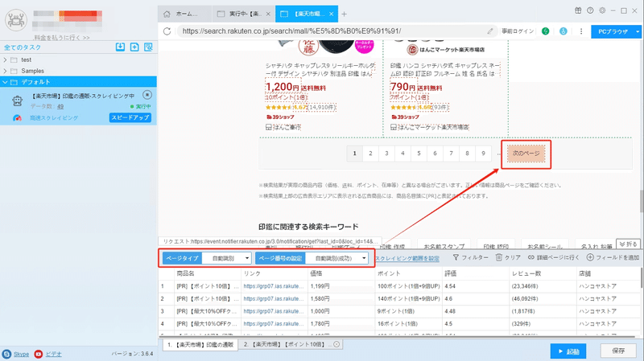Click the search tasks icon
The image size is (644, 361).
pos(148,47)
